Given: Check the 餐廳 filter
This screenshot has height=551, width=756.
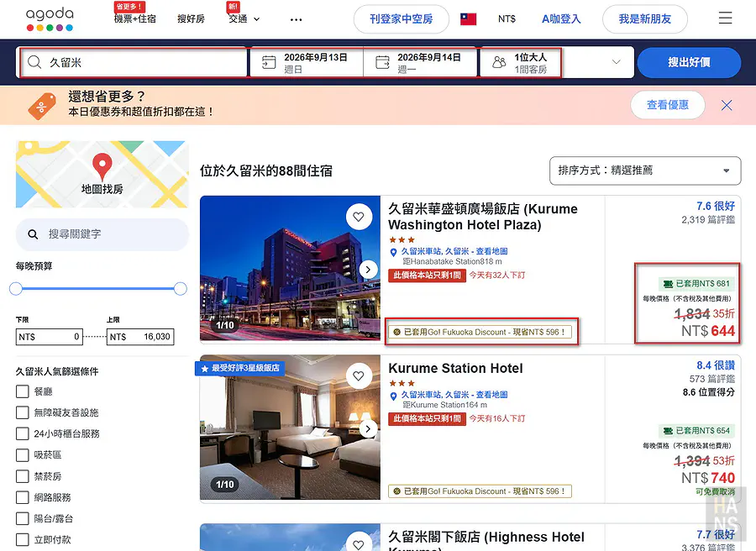Looking at the screenshot, I should coord(22,391).
